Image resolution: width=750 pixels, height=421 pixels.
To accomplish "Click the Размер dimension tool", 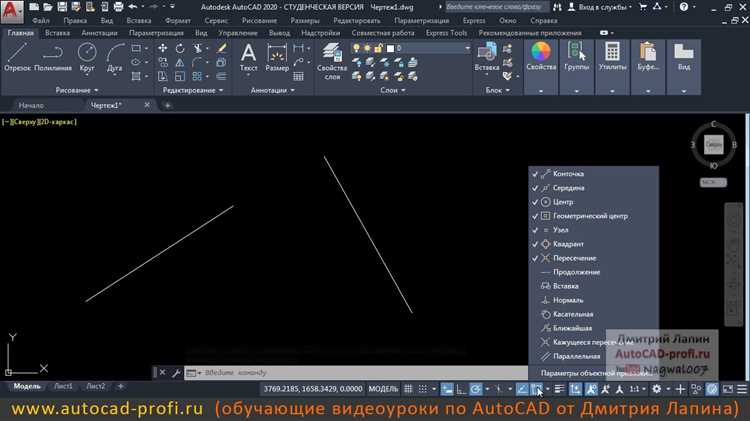I will coord(277,57).
